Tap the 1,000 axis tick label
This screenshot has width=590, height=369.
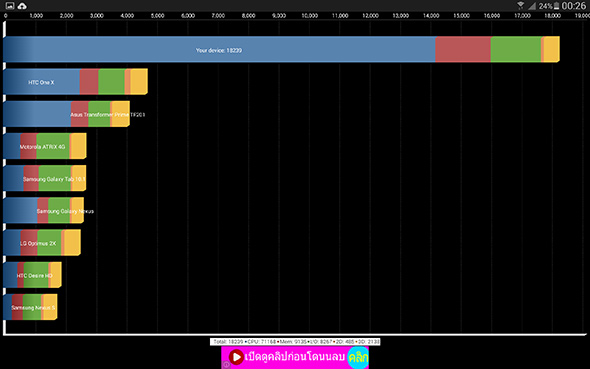pyautogui.click(x=36, y=16)
